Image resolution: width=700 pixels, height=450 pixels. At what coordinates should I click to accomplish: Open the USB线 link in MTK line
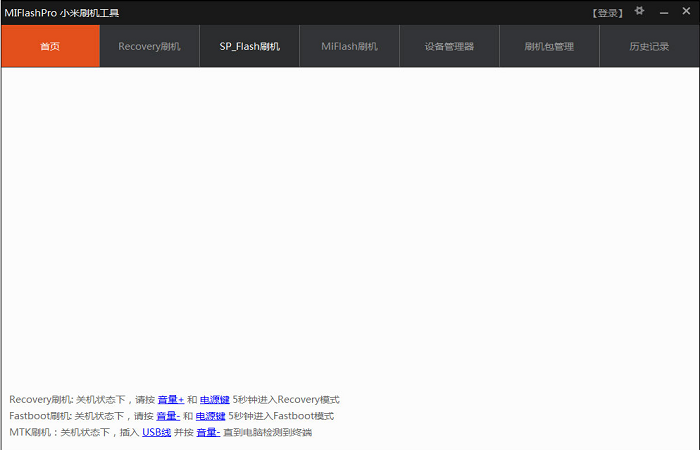[156, 432]
